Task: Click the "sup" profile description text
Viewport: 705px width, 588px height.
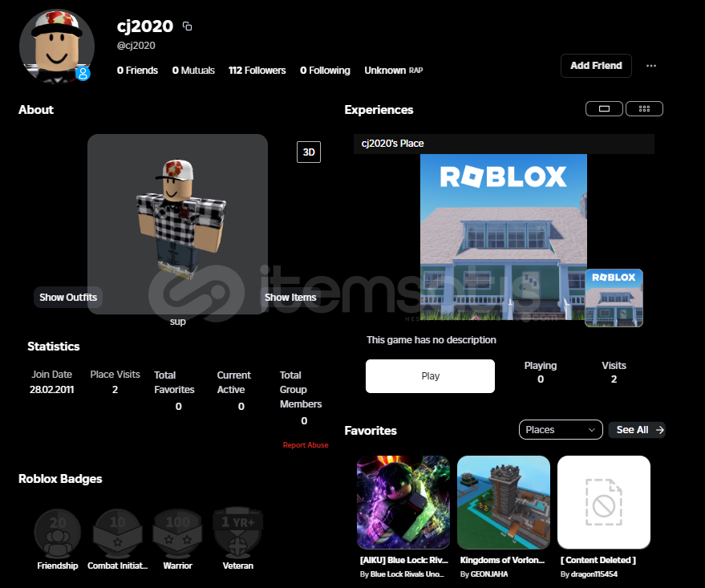Action: tap(177, 322)
